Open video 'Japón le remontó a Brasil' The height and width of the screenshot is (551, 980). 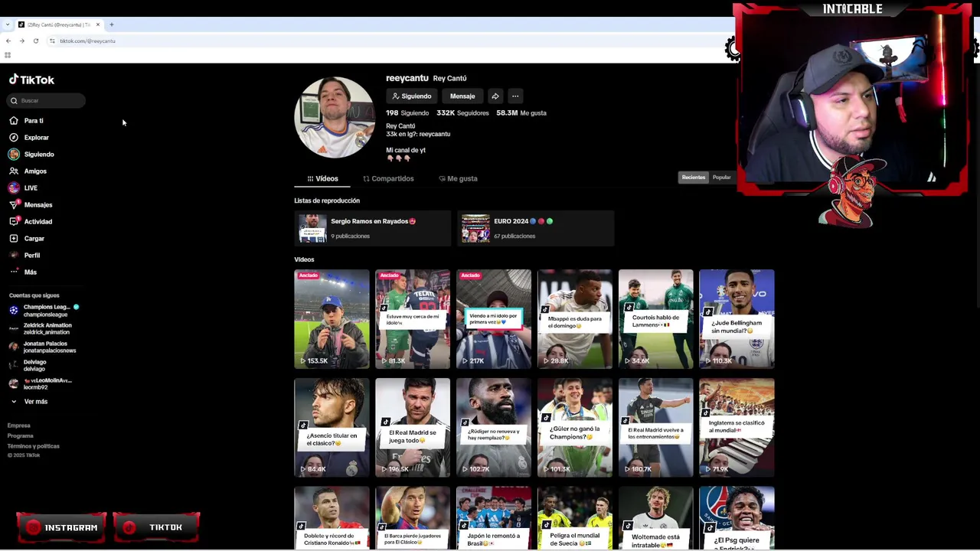coord(494,518)
